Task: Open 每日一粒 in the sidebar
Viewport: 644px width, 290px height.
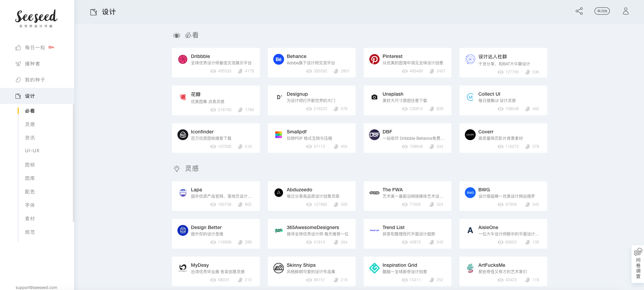Action: click(x=35, y=47)
